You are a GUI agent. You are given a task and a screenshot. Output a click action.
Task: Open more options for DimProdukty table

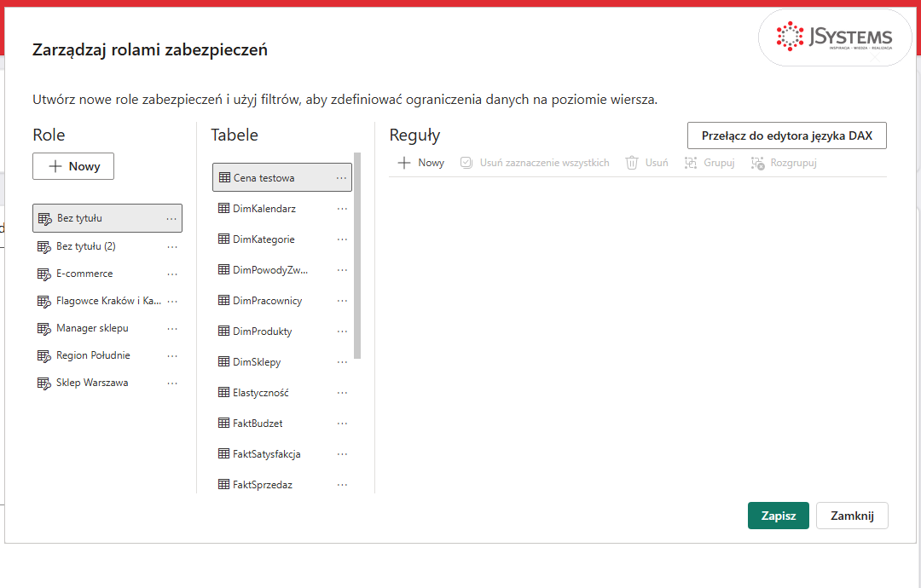click(343, 331)
